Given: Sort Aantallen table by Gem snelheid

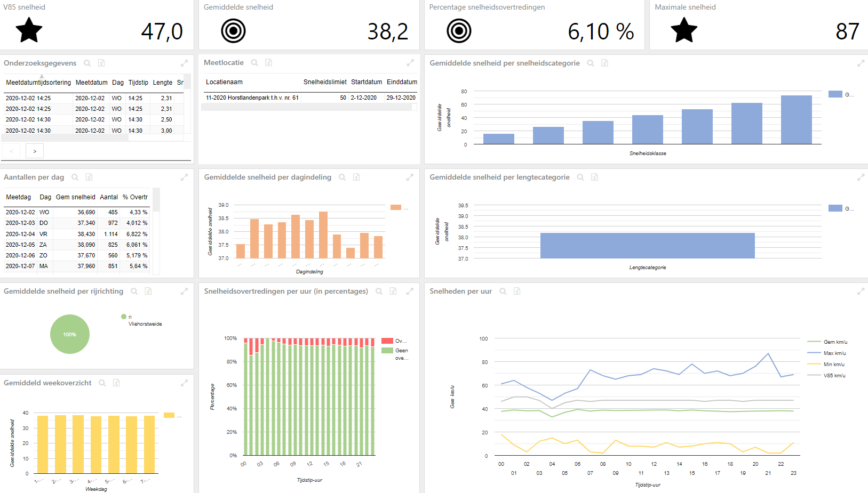Looking at the screenshot, I should 76,197.
